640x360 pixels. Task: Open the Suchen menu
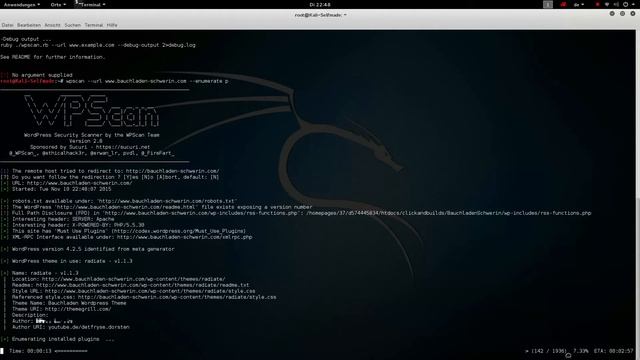(73, 25)
